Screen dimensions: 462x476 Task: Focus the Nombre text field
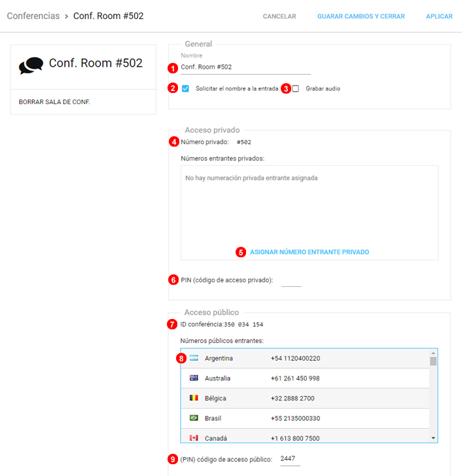(x=245, y=67)
